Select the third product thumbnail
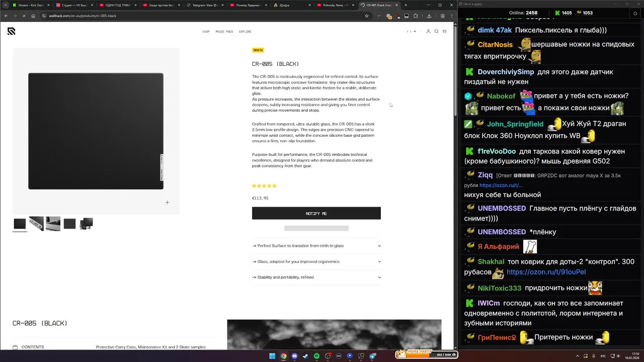 53,224
